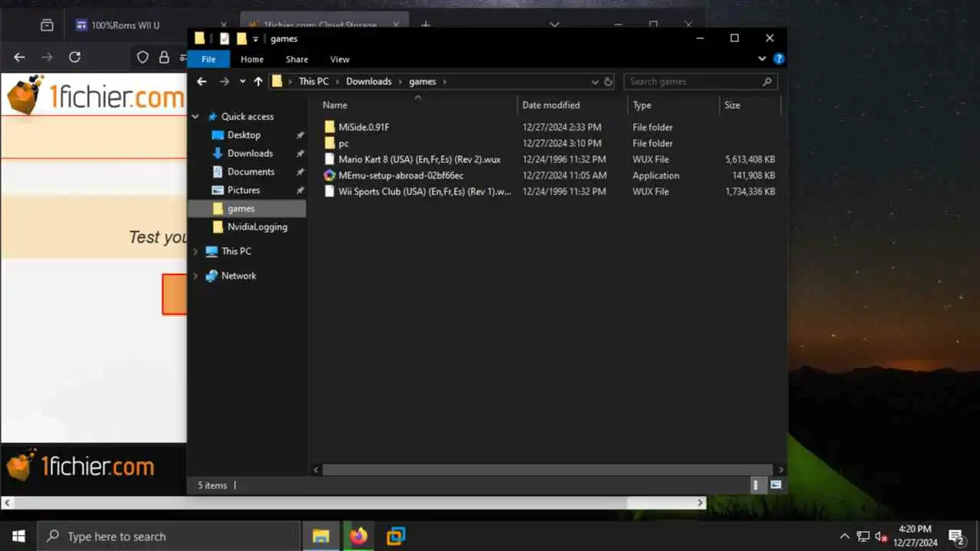Image resolution: width=980 pixels, height=551 pixels.
Task: Show hidden system tray icons
Action: click(x=844, y=536)
